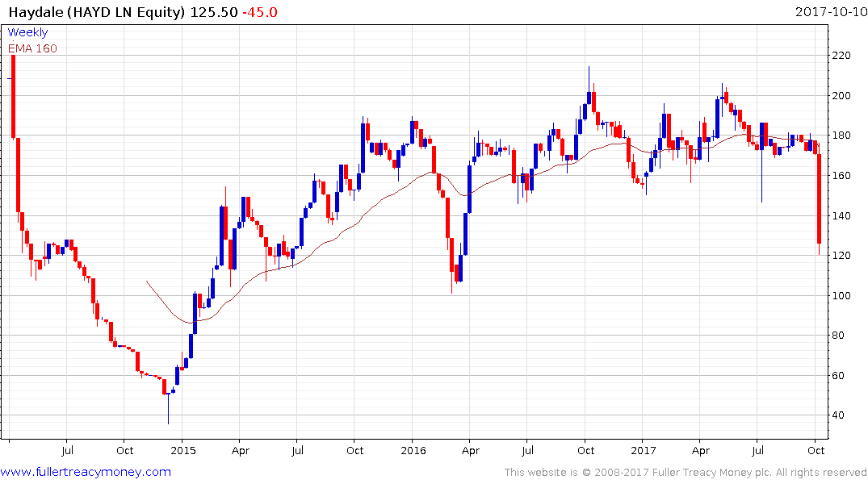Click the 140 price axis label
868x484 pixels.
(x=841, y=215)
